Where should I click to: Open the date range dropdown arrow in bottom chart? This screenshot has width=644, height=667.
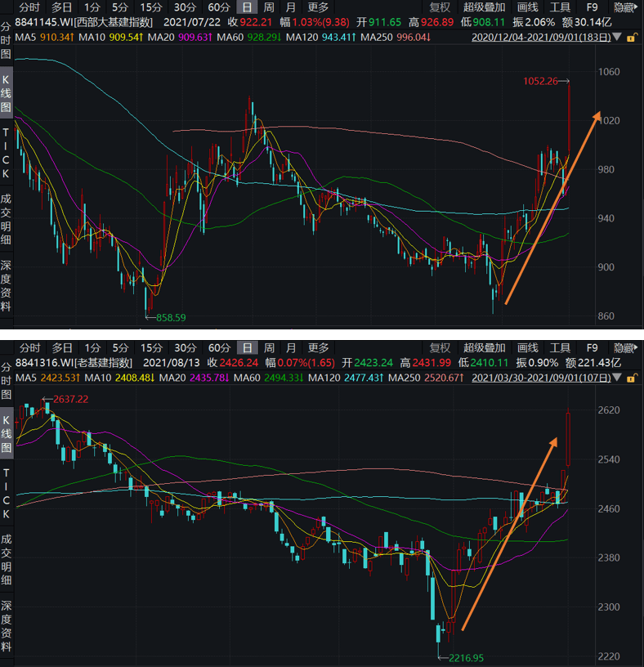pyautogui.click(x=616, y=378)
